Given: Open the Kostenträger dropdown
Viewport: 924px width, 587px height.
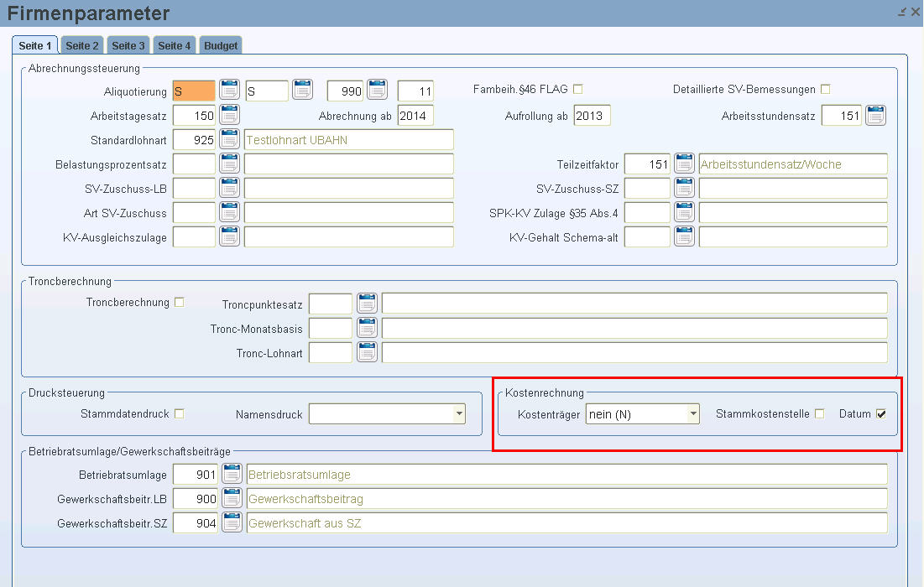Looking at the screenshot, I should pyautogui.click(x=693, y=414).
